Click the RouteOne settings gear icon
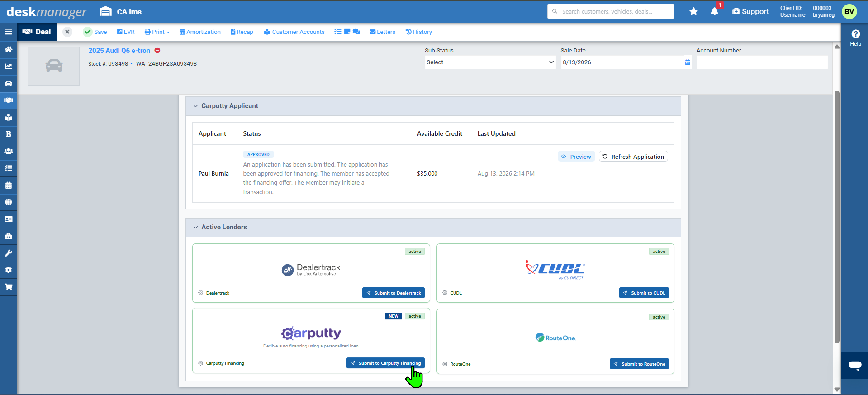 445,364
